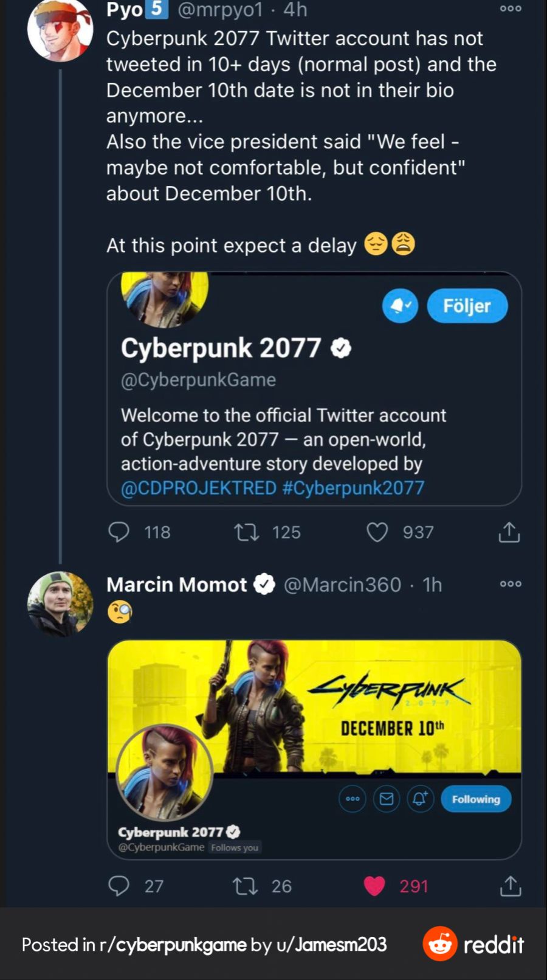Image resolution: width=547 pixels, height=980 pixels.
Task: Open Pyo's profile avatar
Action: click(x=60, y=29)
